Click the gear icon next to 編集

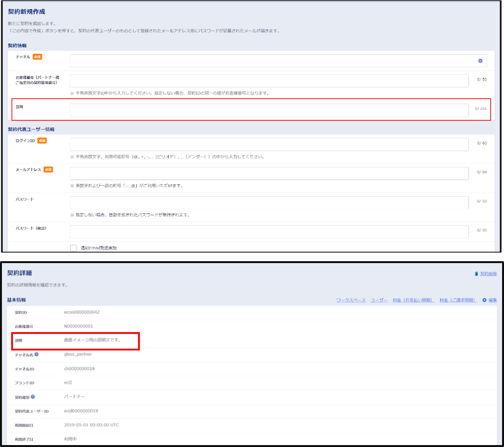click(484, 300)
